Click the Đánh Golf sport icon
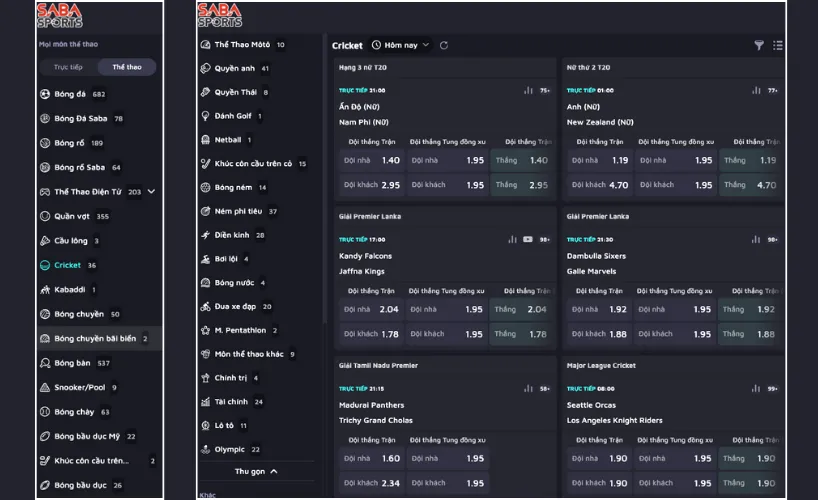Viewport: 818px width, 500px height. [x=205, y=116]
